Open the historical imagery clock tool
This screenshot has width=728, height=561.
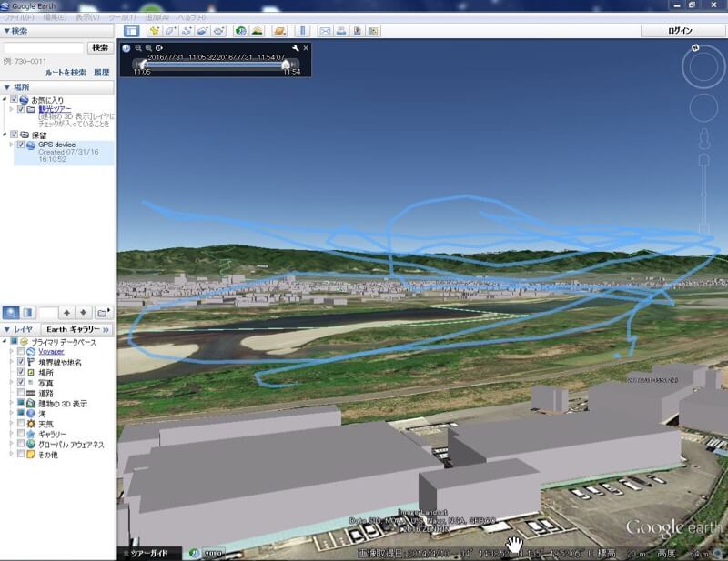tap(240, 31)
